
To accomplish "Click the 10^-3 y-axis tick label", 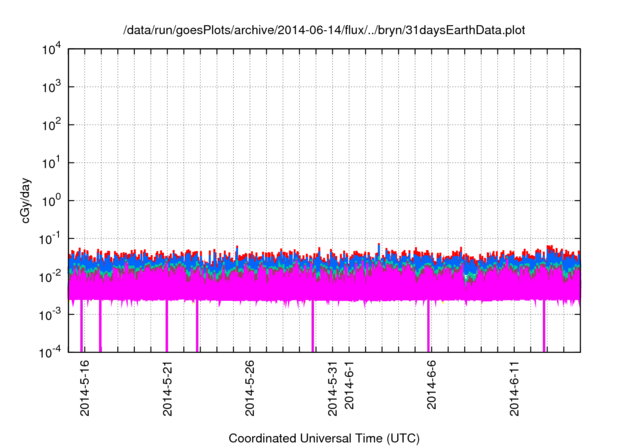I will 50,314.
